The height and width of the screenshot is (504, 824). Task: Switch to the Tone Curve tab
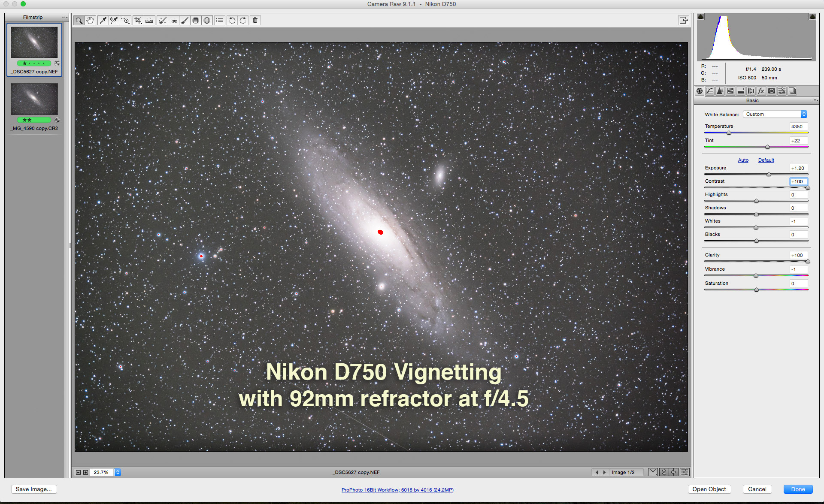(x=710, y=91)
